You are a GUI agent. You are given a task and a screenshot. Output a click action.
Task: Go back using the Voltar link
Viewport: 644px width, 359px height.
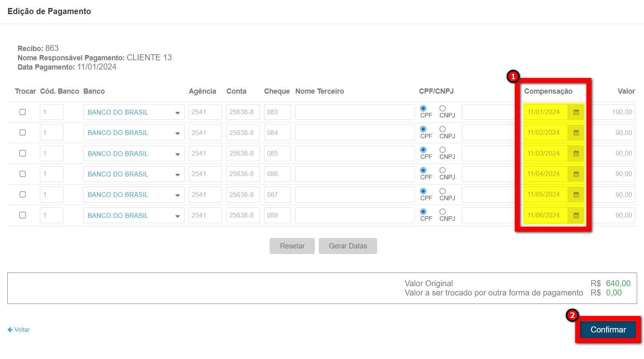pos(19,330)
